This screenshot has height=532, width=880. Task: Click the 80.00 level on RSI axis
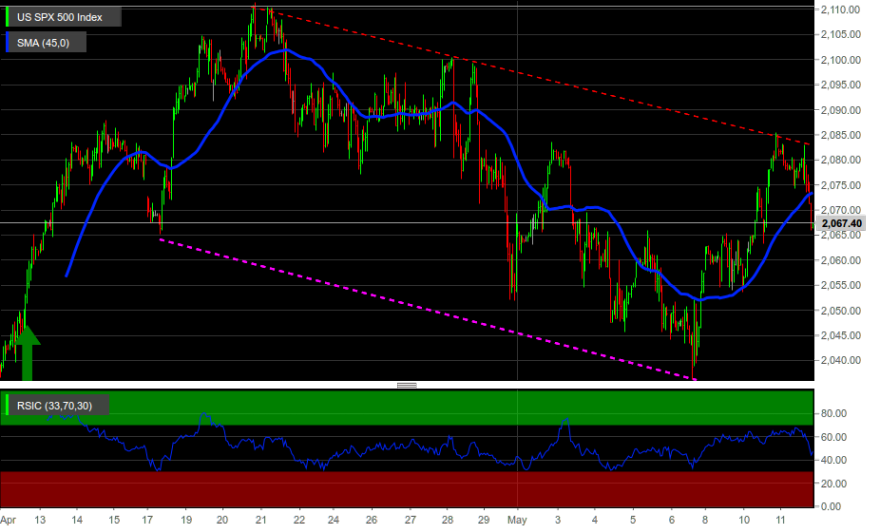tap(833, 414)
